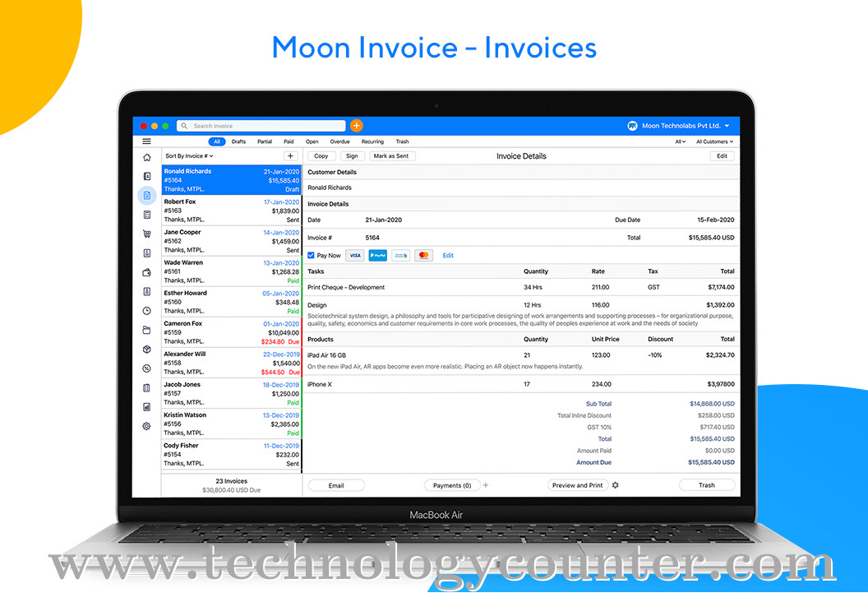This screenshot has width=868, height=593.
Task: Click the Amount Due total value
Action: (711, 462)
